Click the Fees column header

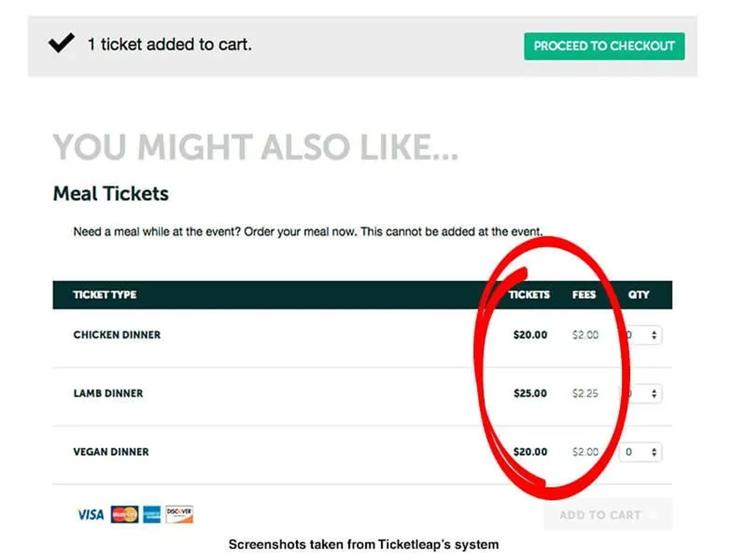[584, 294]
